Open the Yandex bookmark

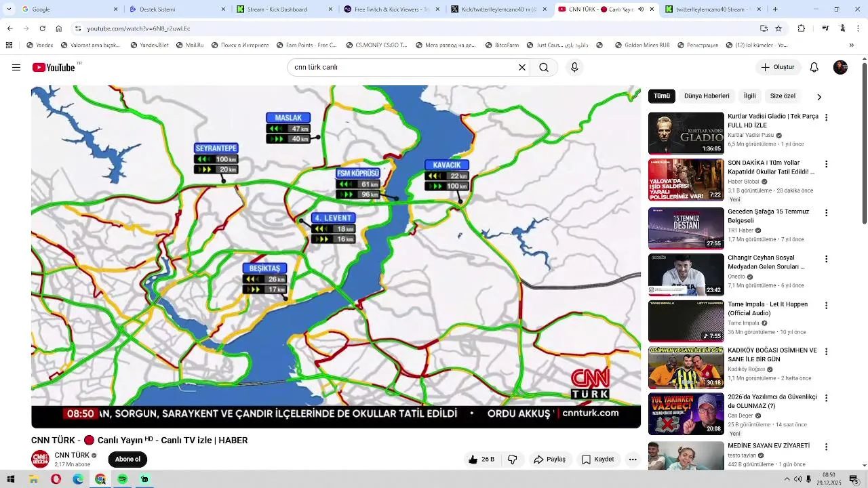tap(40, 45)
